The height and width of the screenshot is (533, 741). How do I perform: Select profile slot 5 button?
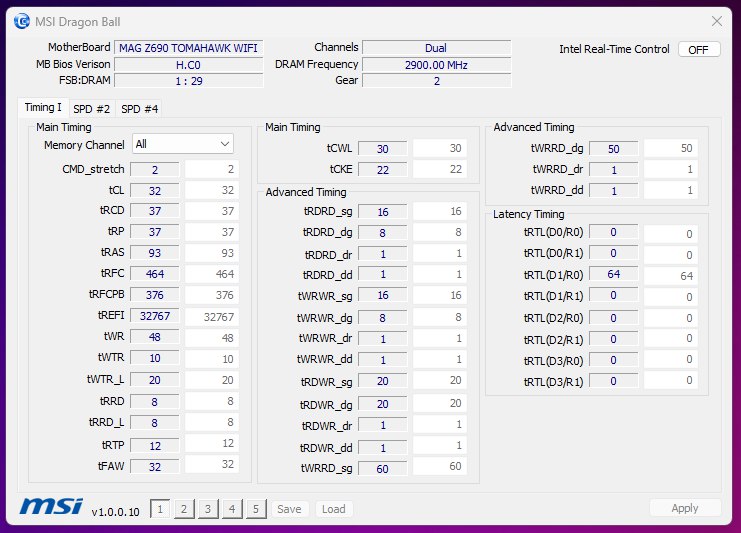(x=256, y=509)
